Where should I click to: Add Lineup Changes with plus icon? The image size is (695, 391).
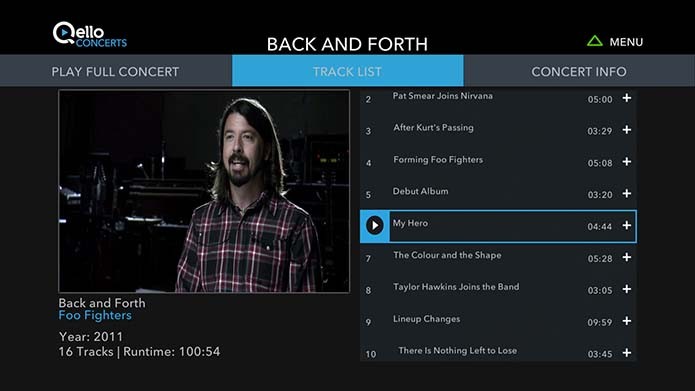(x=627, y=321)
